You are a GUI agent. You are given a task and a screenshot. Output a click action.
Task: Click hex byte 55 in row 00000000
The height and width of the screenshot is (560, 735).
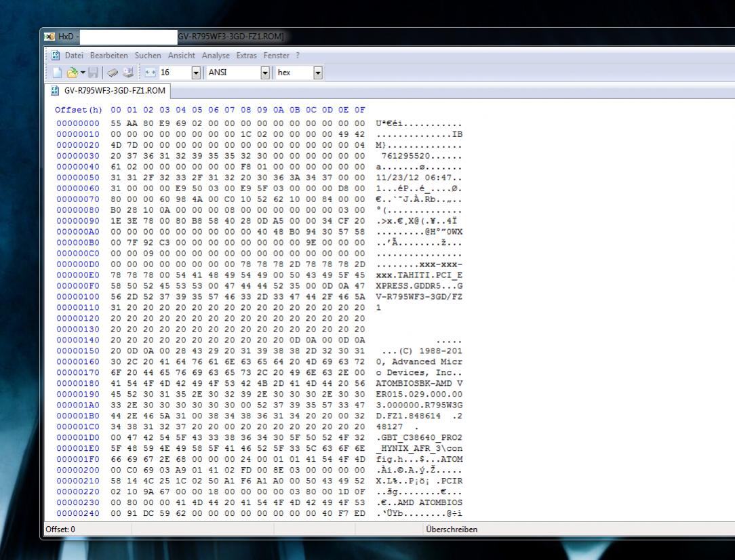[x=116, y=123]
